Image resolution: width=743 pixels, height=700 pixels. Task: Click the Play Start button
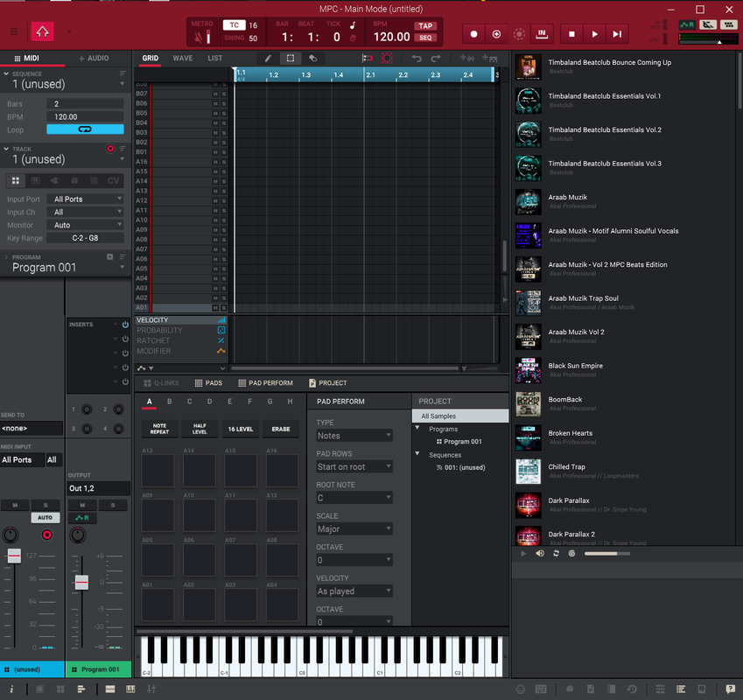(x=617, y=34)
